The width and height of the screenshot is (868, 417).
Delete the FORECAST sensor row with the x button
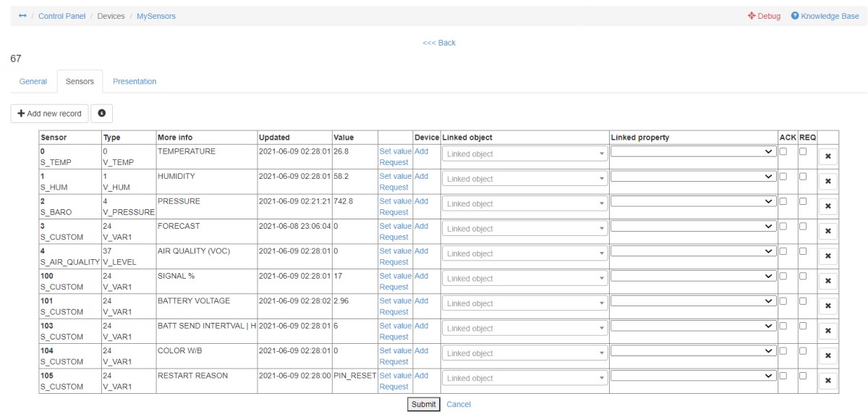point(828,231)
